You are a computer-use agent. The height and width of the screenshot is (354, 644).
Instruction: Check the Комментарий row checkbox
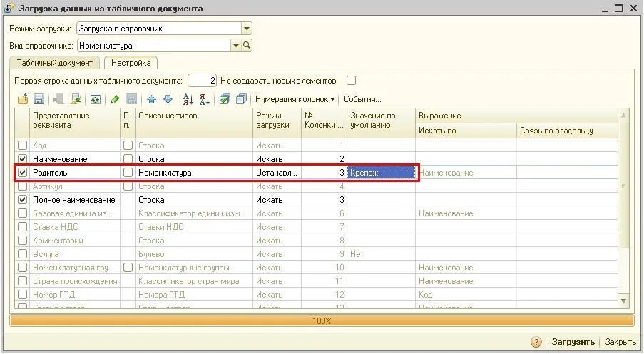click(23, 240)
